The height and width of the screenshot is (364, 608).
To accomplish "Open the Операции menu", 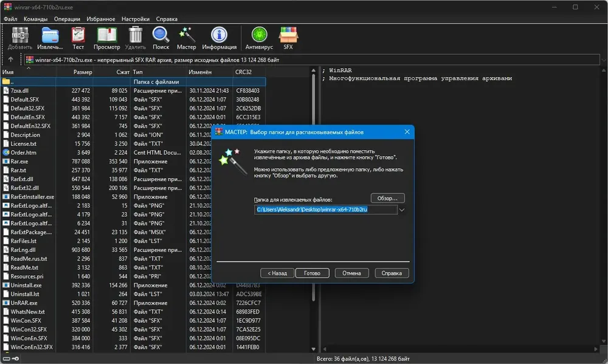I will [x=67, y=19].
